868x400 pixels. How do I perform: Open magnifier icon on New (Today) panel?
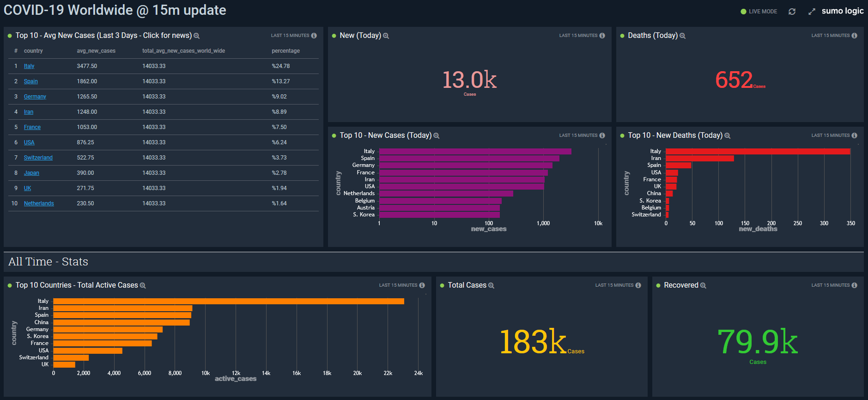(x=386, y=36)
